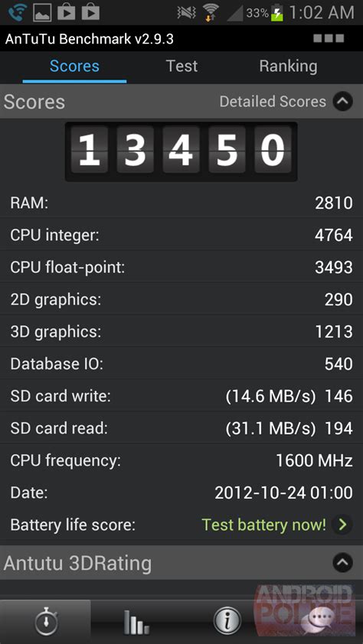
Task: Switch to the Test tab
Action: point(181,66)
